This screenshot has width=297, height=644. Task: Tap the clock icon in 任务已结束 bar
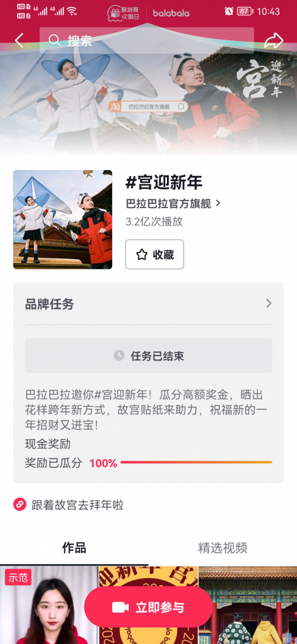119,355
